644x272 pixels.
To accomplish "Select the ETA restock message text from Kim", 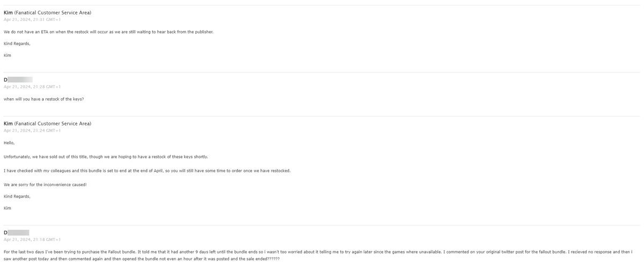I will click(108, 32).
